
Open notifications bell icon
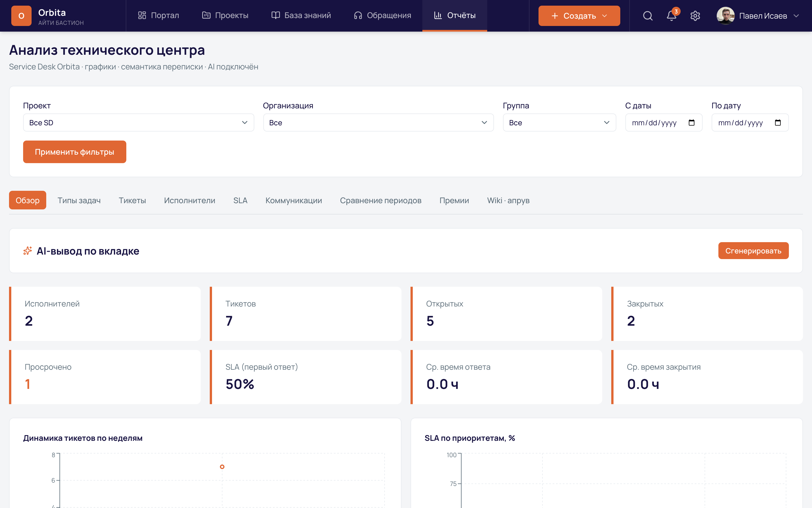pos(671,16)
